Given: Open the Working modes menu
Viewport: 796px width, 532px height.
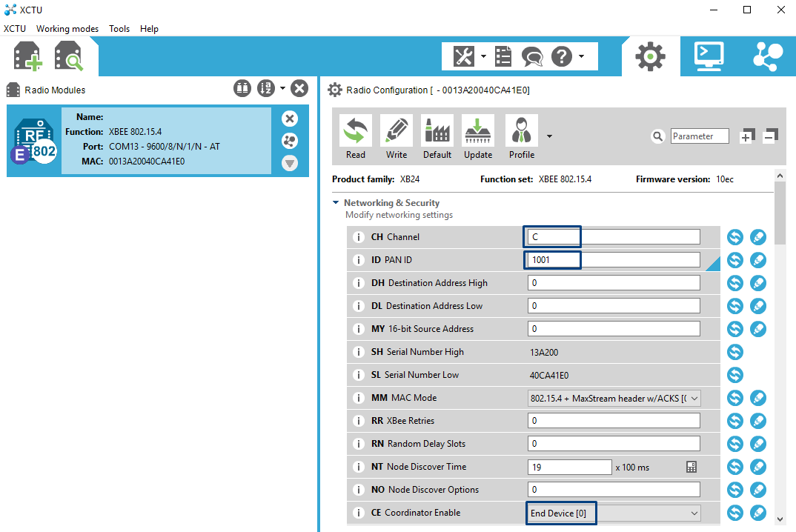Looking at the screenshot, I should coord(67,29).
